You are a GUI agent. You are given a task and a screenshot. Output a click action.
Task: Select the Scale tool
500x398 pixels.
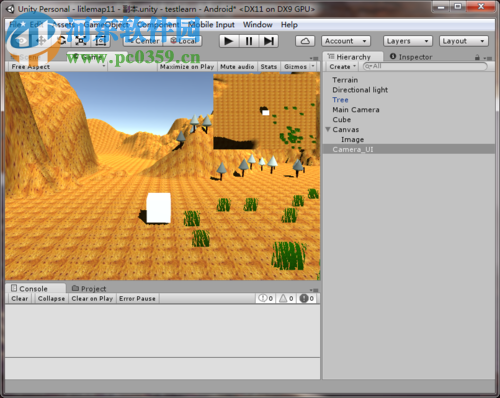[x=81, y=41]
